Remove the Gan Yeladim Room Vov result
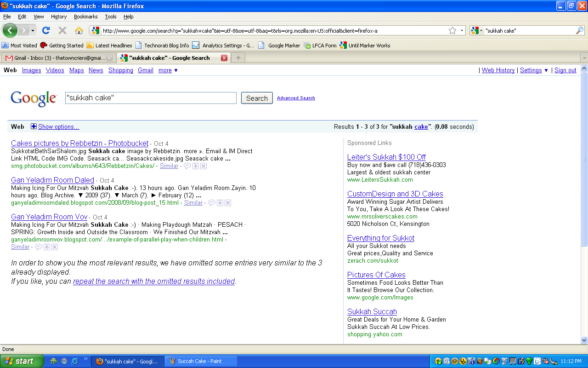Viewport: 588px width, 368px height. tap(55, 247)
